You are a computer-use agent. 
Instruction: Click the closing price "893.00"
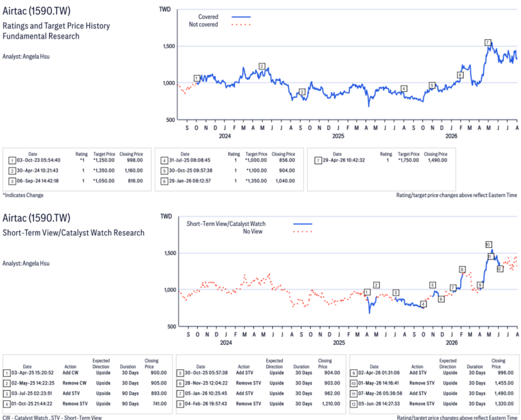pyautogui.click(x=159, y=393)
